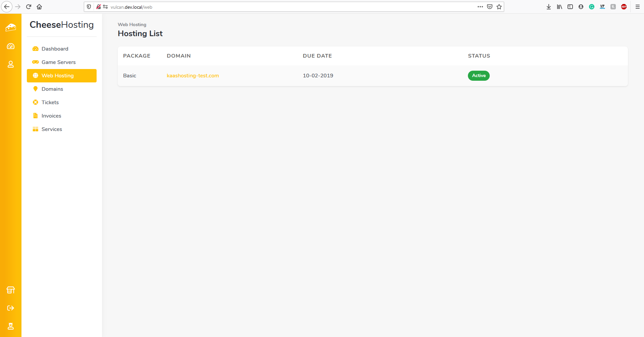The height and width of the screenshot is (337, 644).
Task: Click the admin user icon at rail bottom
Action: click(11, 326)
